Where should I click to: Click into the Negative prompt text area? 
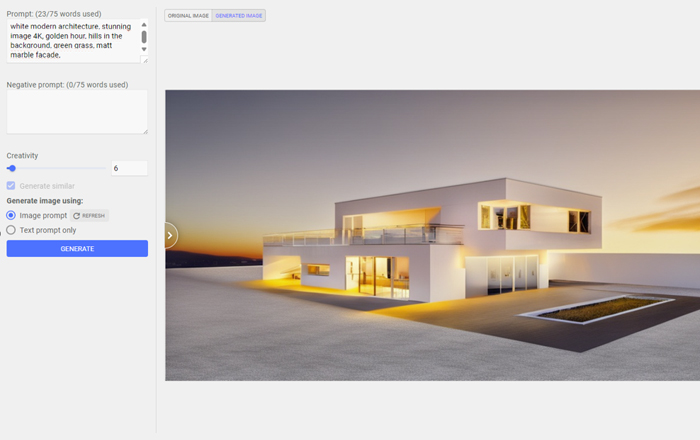pyautogui.click(x=76, y=111)
